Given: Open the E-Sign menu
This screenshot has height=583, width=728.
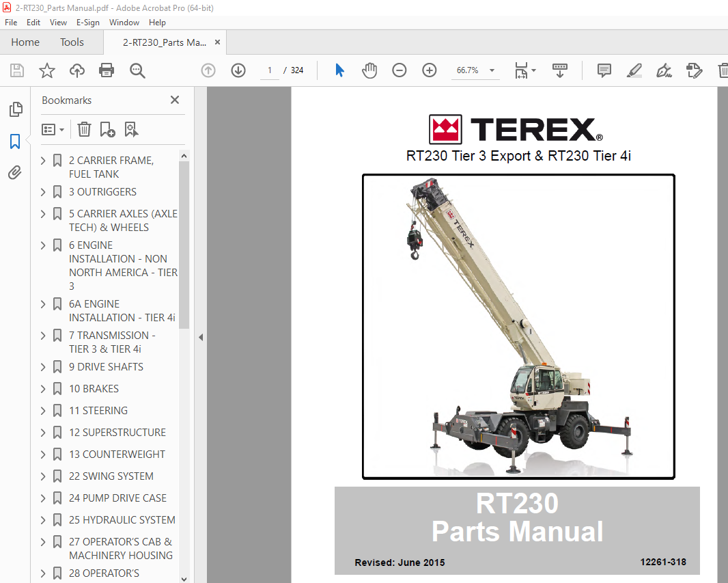Looking at the screenshot, I should [87, 23].
